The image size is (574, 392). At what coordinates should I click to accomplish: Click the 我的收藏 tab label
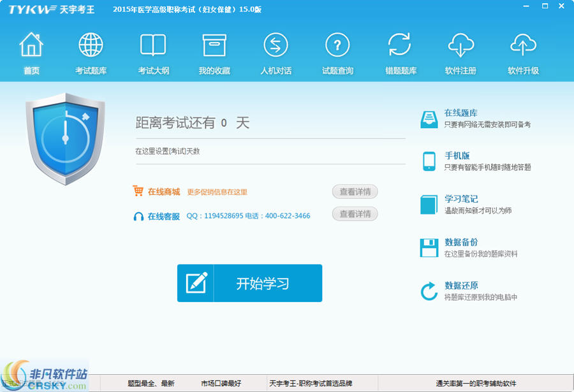tap(214, 71)
